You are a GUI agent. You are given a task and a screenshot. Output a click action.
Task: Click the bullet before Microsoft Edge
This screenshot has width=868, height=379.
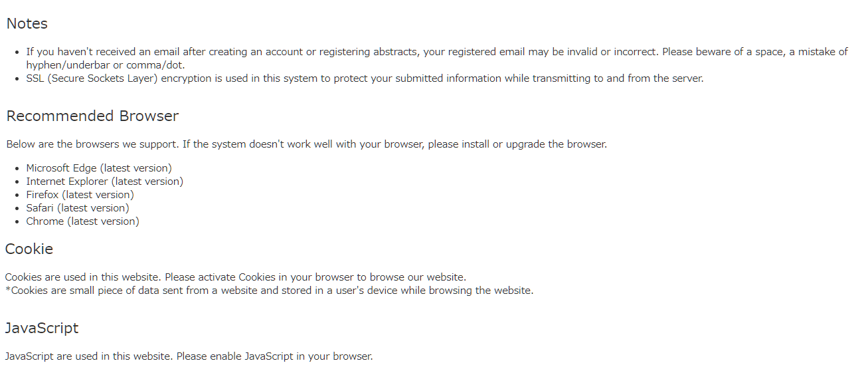(x=17, y=169)
